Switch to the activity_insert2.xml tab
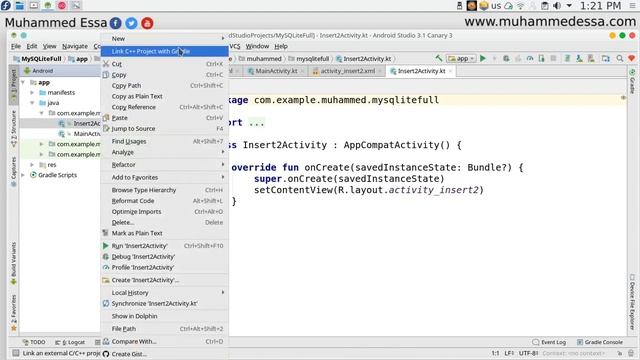This screenshot has height=360, width=640. 347,71
